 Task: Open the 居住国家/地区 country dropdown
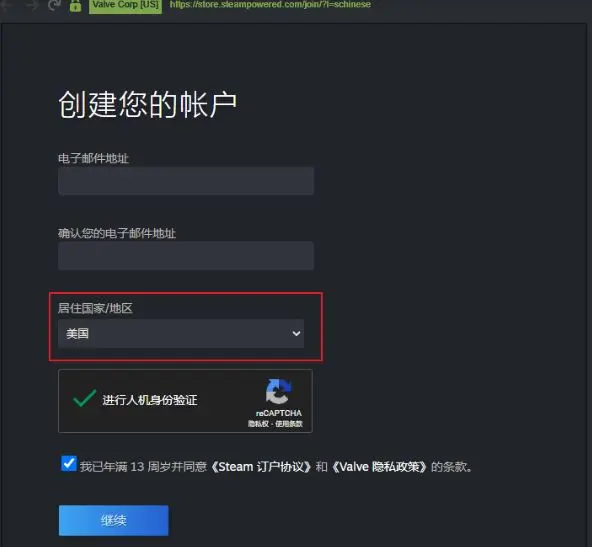[181, 333]
